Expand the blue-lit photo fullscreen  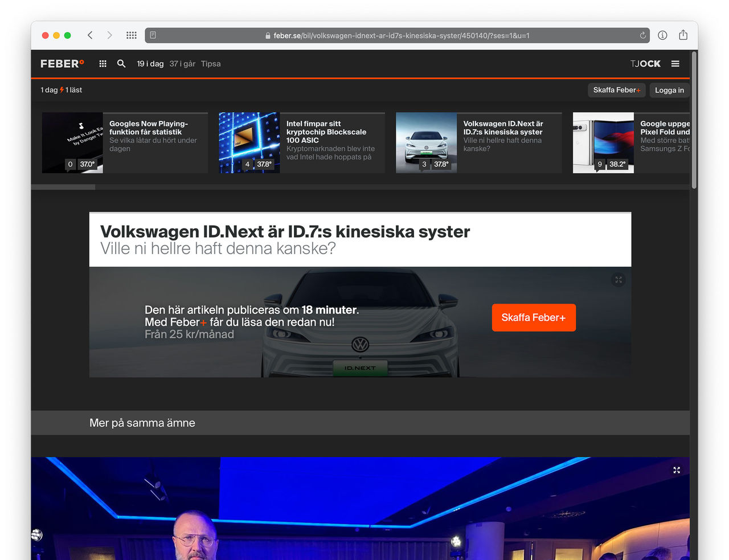[x=677, y=470]
